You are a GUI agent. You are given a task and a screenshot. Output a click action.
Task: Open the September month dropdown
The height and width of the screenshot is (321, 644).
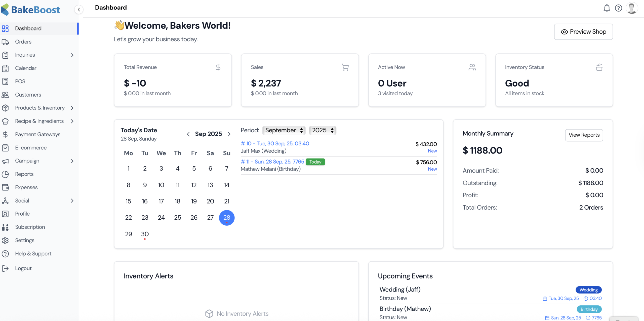pos(284,130)
